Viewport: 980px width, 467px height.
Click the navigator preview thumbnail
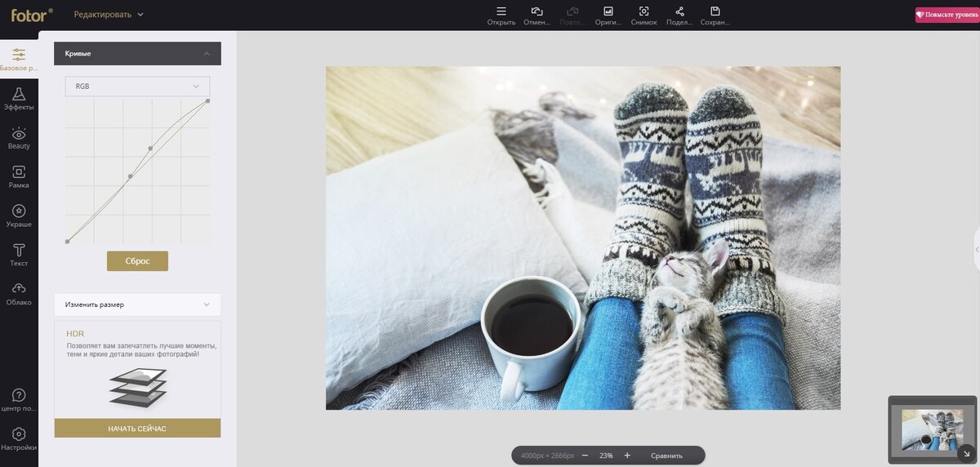[931, 429]
